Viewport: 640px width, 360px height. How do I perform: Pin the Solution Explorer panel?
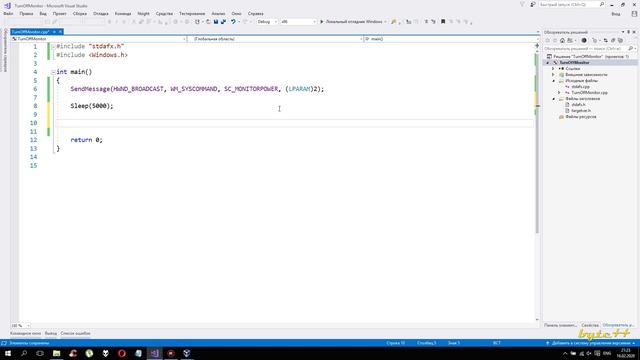pyautogui.click(x=629, y=32)
